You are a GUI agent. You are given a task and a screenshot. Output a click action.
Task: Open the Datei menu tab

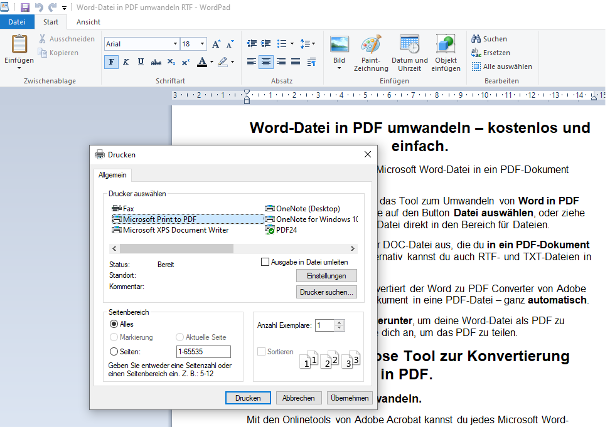(18, 20)
